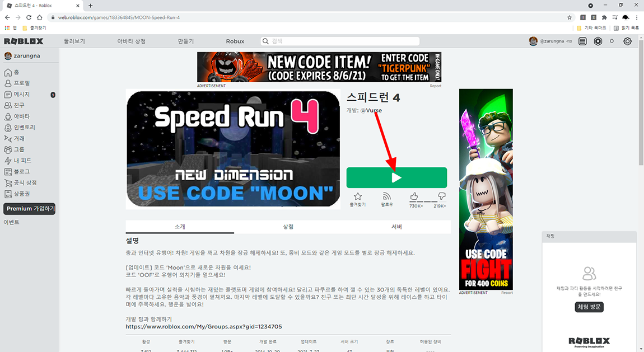Open Chrome extensions puzzle icon
Screen dimensions: 644x352
[x=604, y=17]
